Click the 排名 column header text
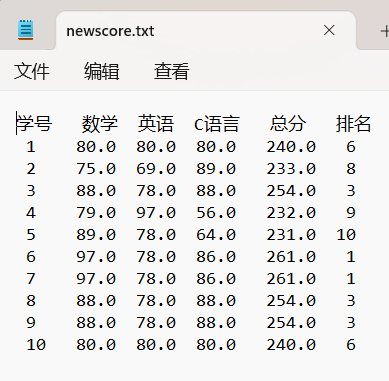The image size is (389, 381). [353, 124]
